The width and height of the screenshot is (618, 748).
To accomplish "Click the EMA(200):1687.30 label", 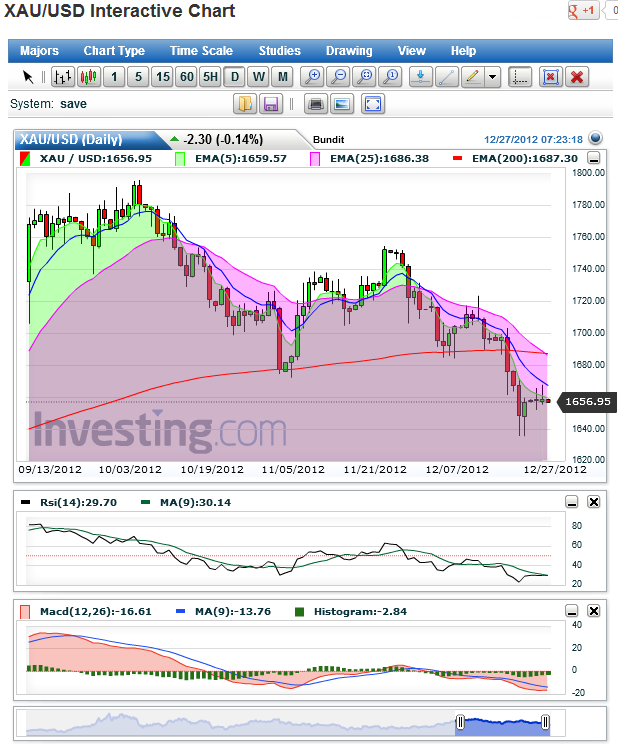I will pos(525,158).
